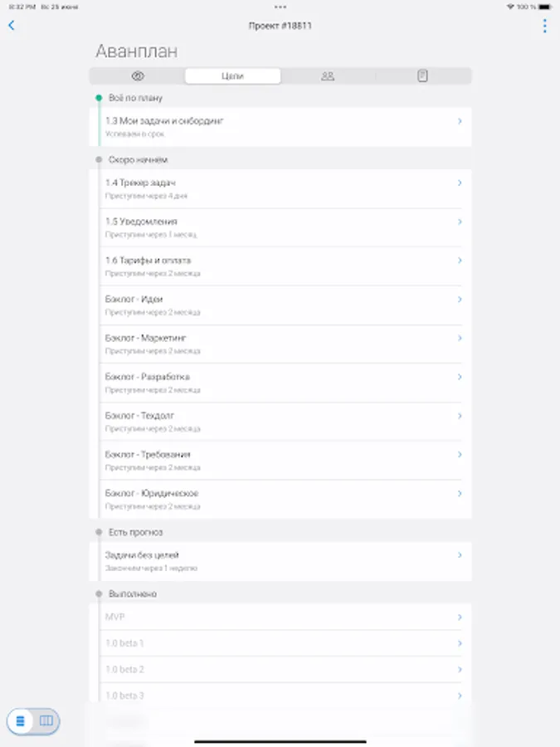Expand "1.4 Трекер задач" chevron
Viewport: 560px width, 747px height.
460,183
